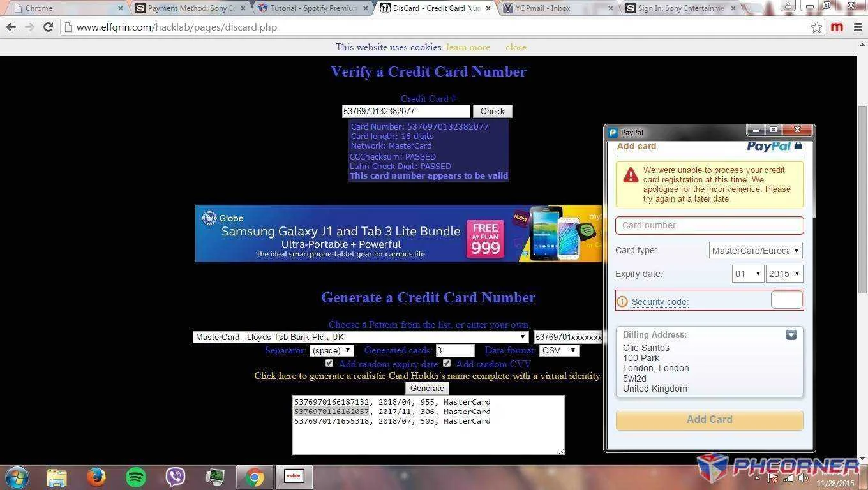The height and width of the screenshot is (490, 868).
Task: Click 'Network: MasterCard' result text
Action: 391,145
